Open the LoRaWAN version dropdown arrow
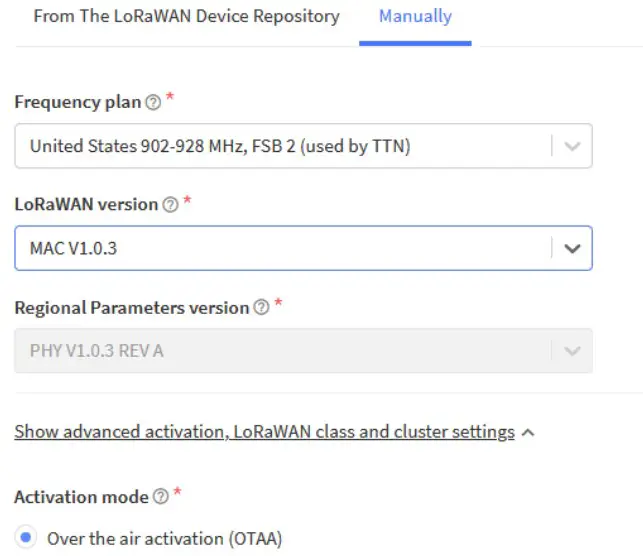This screenshot has height=556, width=643. pos(572,248)
